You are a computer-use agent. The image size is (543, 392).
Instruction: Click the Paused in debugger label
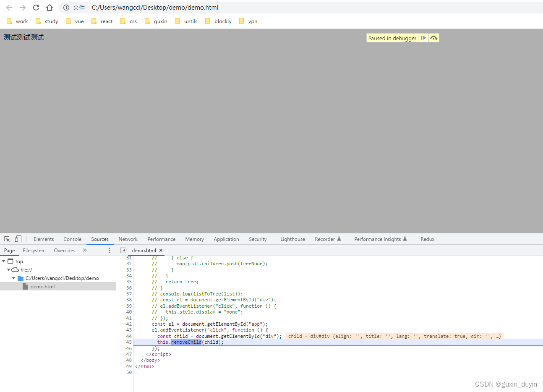[392, 38]
